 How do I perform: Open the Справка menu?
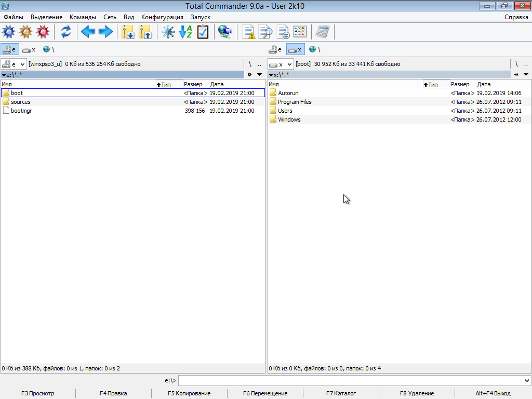516,17
